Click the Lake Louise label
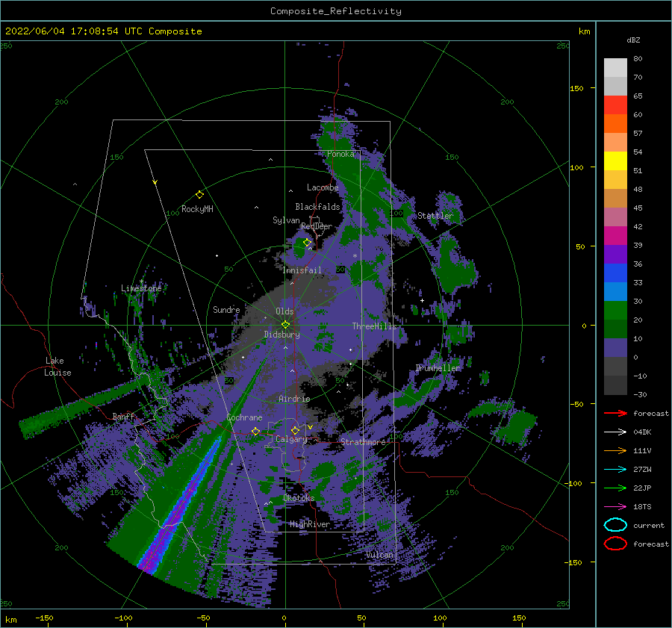The height and width of the screenshot is (628, 672). (57, 367)
